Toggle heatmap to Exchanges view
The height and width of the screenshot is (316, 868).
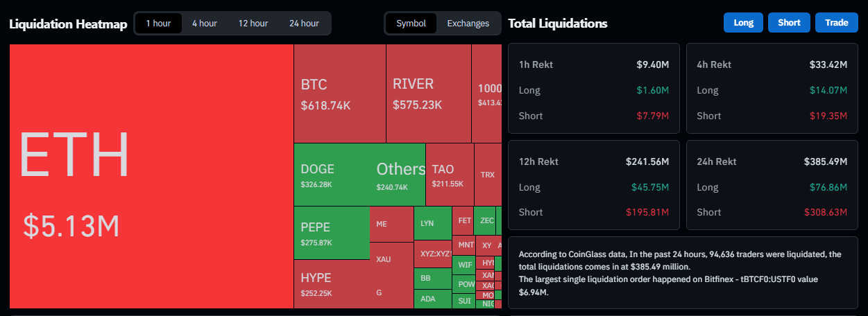click(468, 24)
